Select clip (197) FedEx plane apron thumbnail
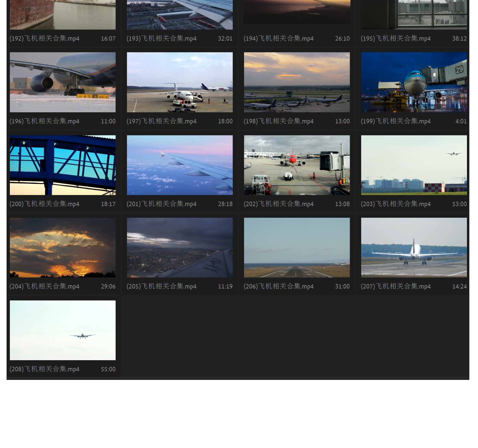This screenshot has height=448, width=478. click(x=180, y=82)
